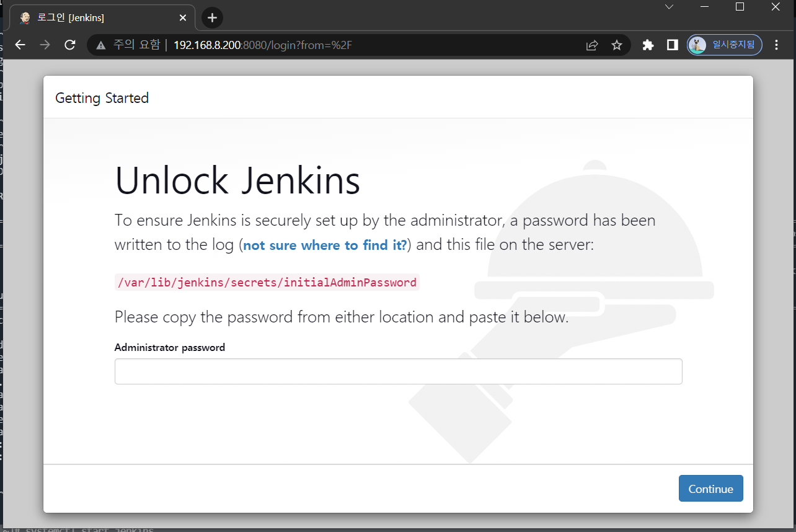Click the paused profile avatar button
The width and height of the screenshot is (796, 532).
point(724,45)
